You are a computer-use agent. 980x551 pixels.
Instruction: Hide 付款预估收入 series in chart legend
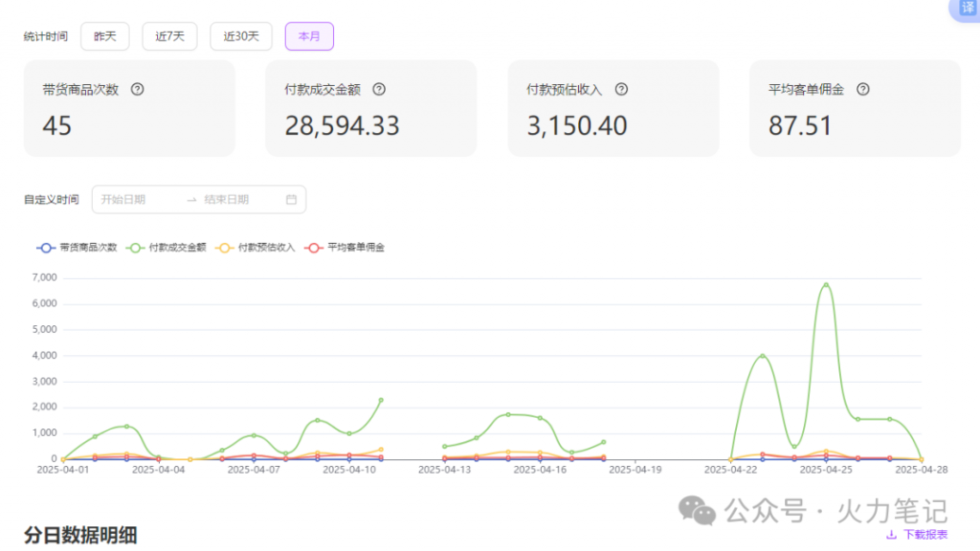point(257,247)
